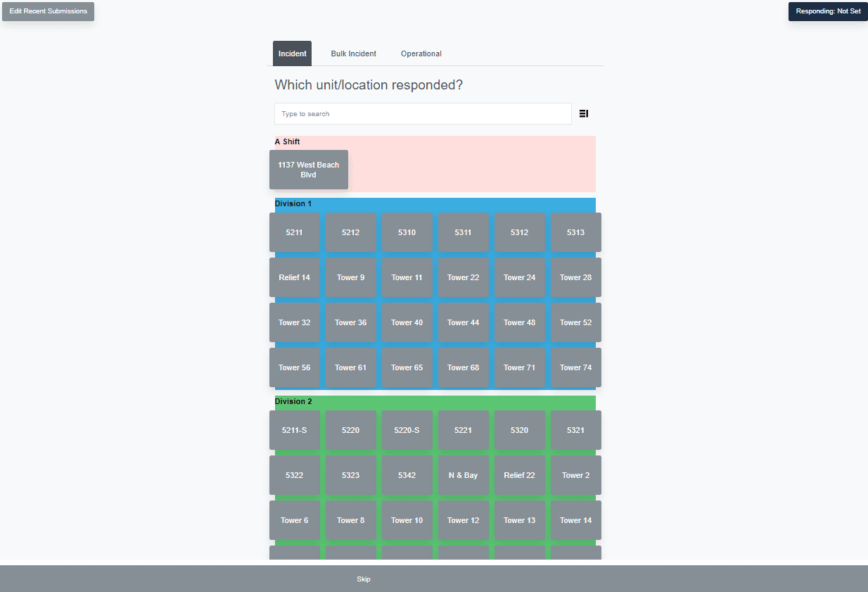
Task: Click the unit search input field
Action: (x=422, y=114)
